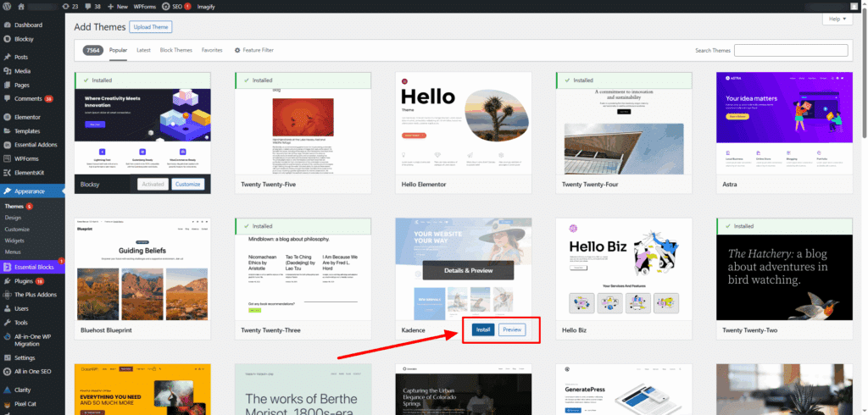Open the SEO icon in admin bar
The image size is (868, 415).
tap(165, 7)
